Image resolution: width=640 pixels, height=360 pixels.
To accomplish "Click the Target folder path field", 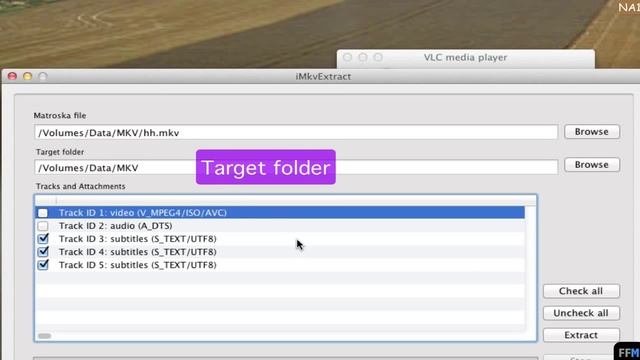I will coord(296,167).
